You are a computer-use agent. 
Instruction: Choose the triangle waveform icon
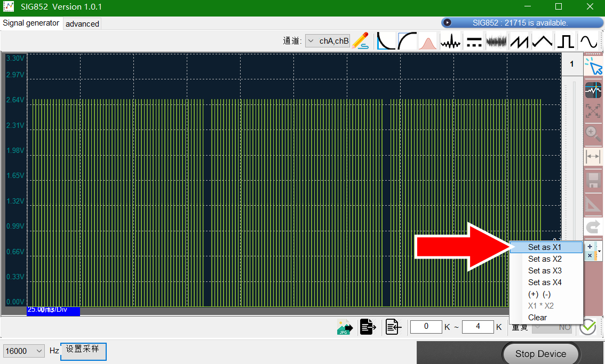pos(542,41)
